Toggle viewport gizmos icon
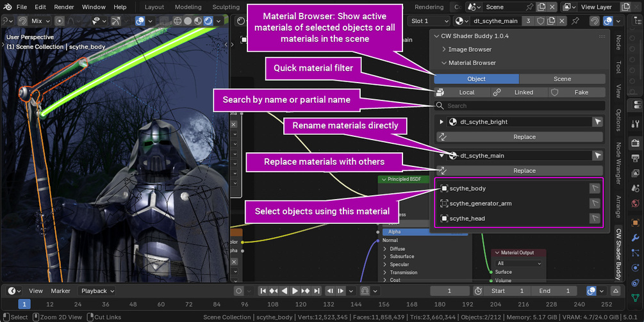Viewport: 644px width, 322px height. click(116, 21)
